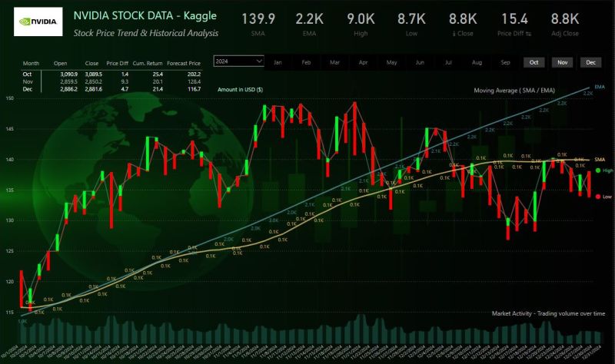This screenshot has width=615, height=364.
Task: Select the Jan month slicer
Action: coord(278,61)
